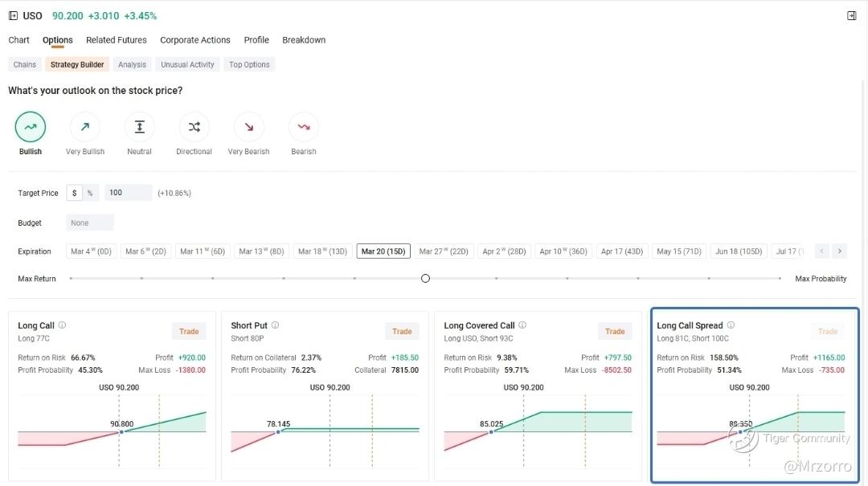
Task: Click Trade button on Long Call card
Action: click(x=189, y=332)
